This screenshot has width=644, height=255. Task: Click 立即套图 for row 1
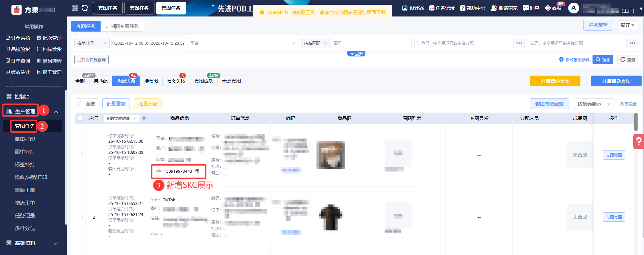614,155
